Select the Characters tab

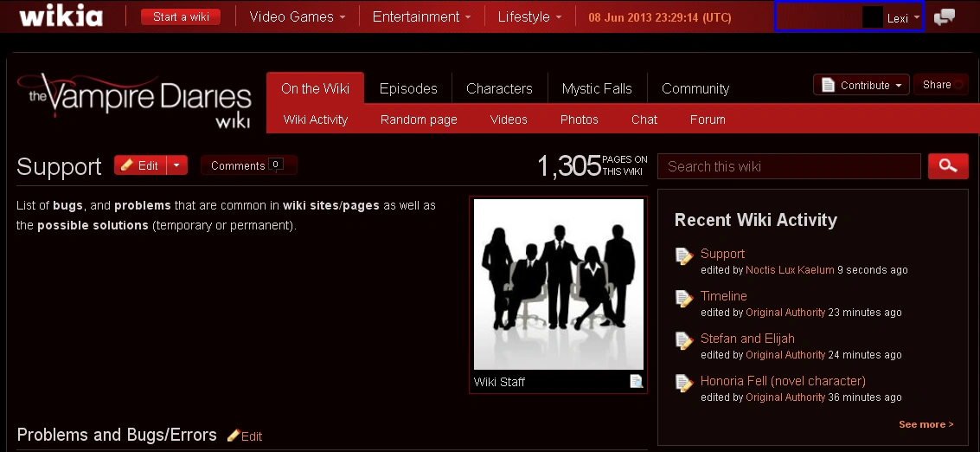499,88
